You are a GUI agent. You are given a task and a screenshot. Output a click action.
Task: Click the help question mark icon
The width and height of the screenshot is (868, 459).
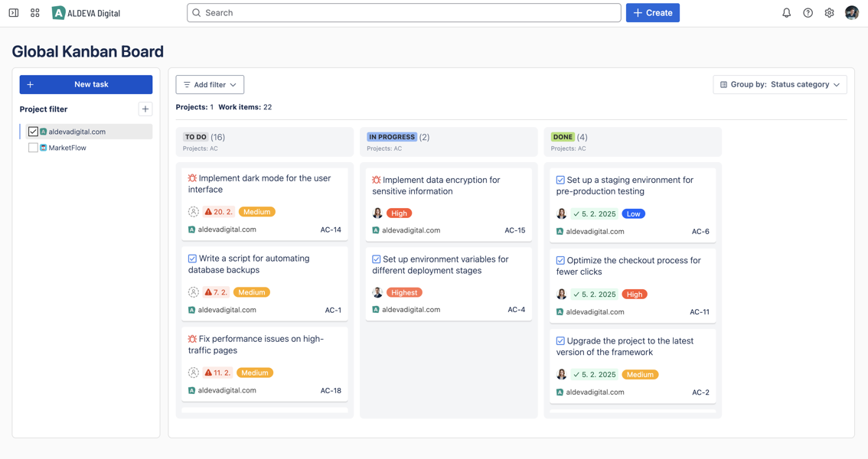tap(808, 13)
